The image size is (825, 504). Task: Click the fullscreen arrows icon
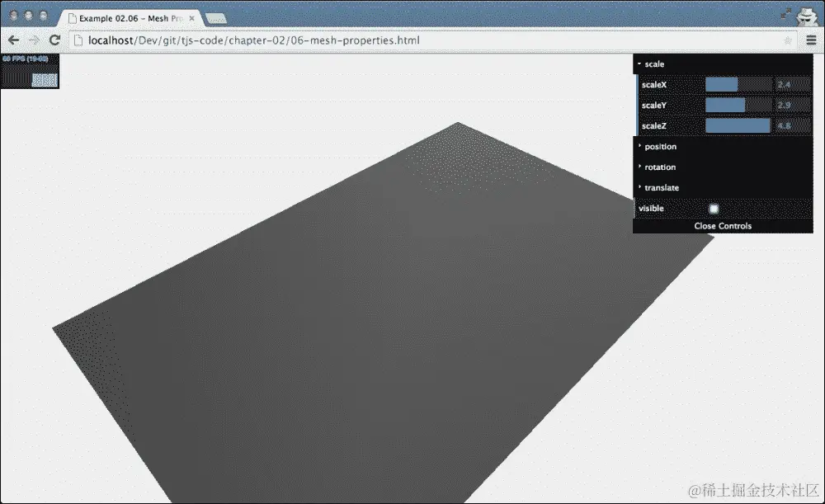pos(785,14)
